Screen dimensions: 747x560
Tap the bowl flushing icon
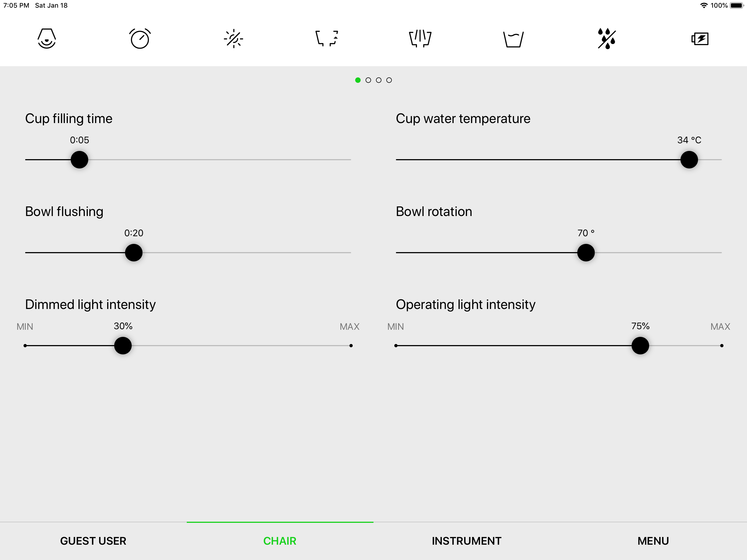[420, 39]
